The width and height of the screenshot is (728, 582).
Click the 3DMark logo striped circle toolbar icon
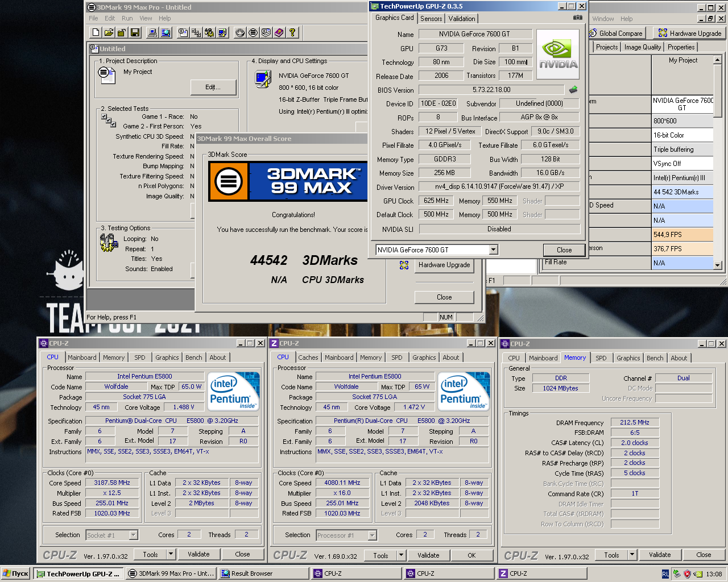(253, 33)
